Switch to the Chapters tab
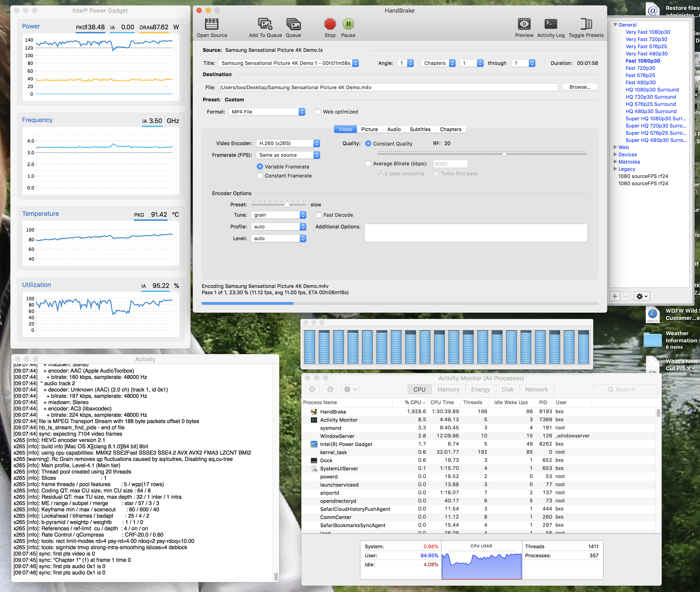Viewport: 700px width, 592px height. click(x=450, y=129)
